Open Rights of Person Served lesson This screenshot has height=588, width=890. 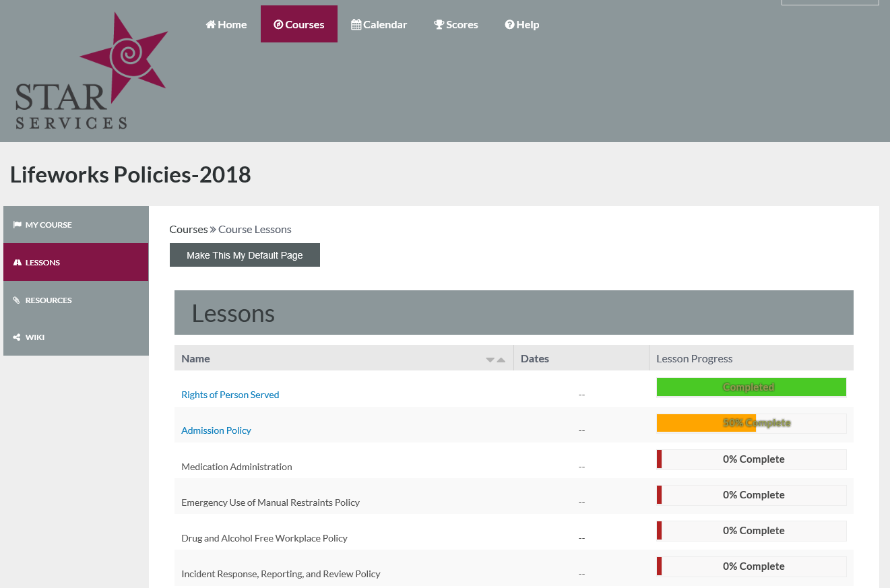[x=230, y=395]
